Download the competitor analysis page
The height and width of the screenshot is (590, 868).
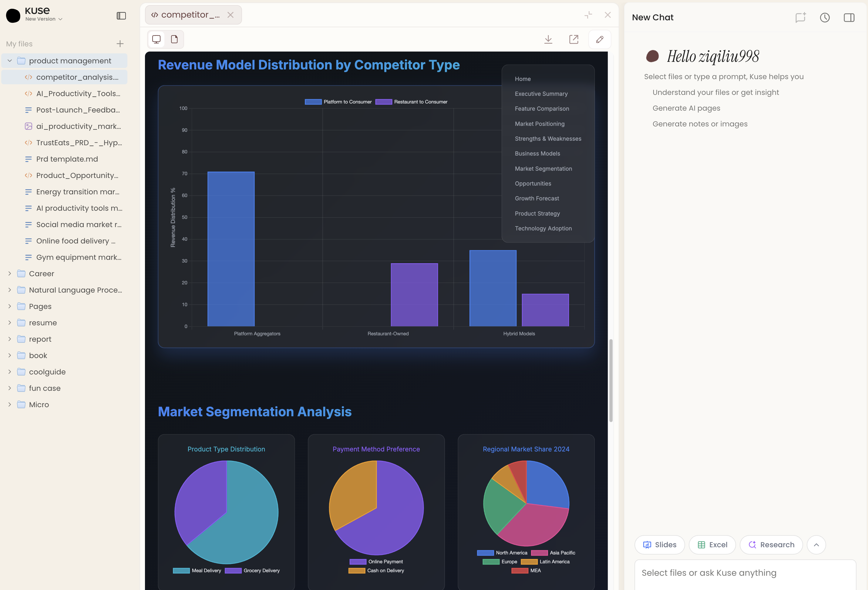(548, 39)
